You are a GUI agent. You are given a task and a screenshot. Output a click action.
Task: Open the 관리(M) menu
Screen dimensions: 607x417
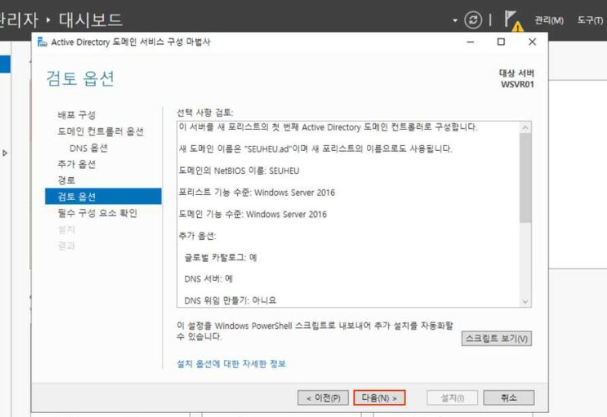point(549,20)
